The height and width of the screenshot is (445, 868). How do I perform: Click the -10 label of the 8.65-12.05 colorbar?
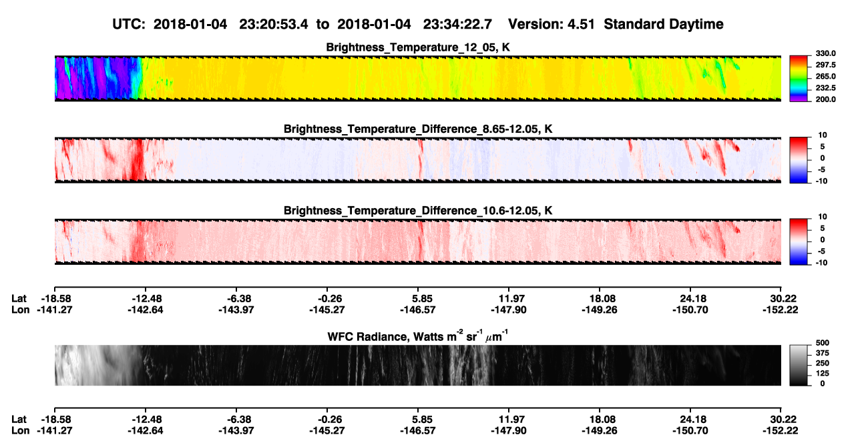coord(821,180)
